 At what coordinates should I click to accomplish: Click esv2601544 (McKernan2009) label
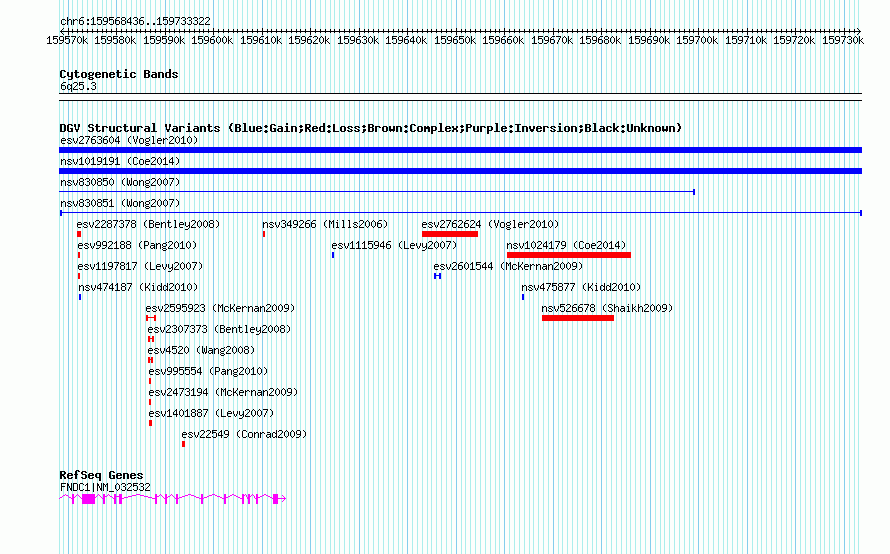point(508,266)
